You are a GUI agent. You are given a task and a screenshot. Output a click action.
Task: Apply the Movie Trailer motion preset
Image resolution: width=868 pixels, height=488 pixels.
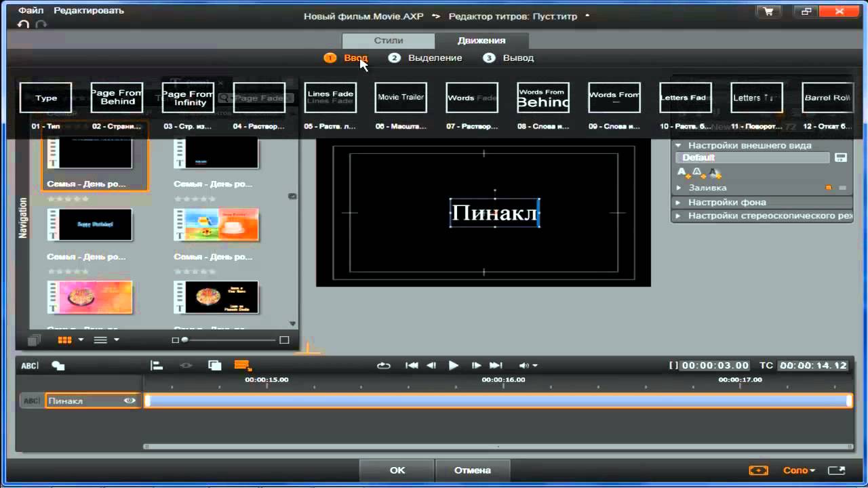[401, 98]
